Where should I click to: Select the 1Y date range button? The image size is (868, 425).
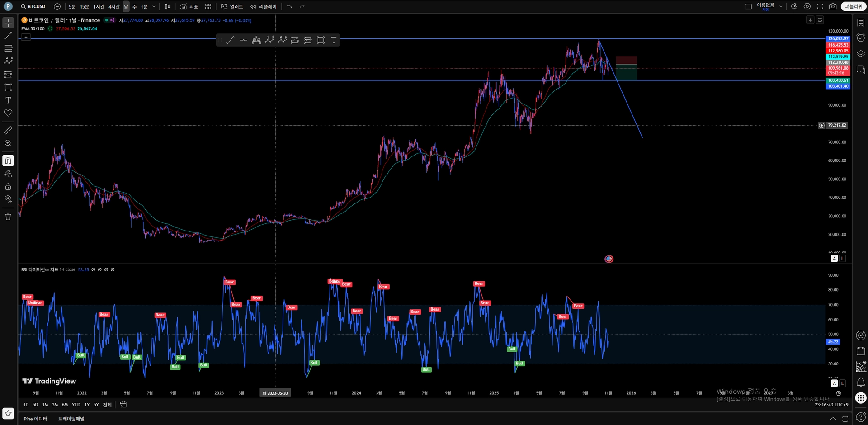87,405
